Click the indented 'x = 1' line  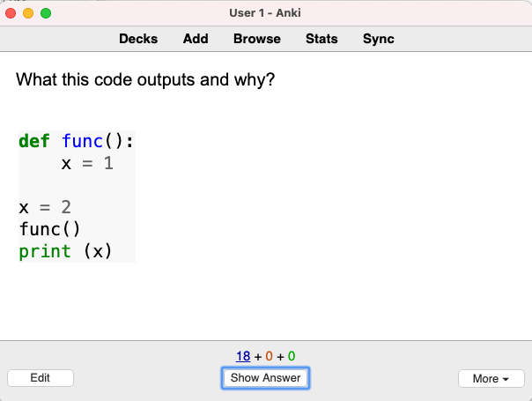tap(86, 163)
